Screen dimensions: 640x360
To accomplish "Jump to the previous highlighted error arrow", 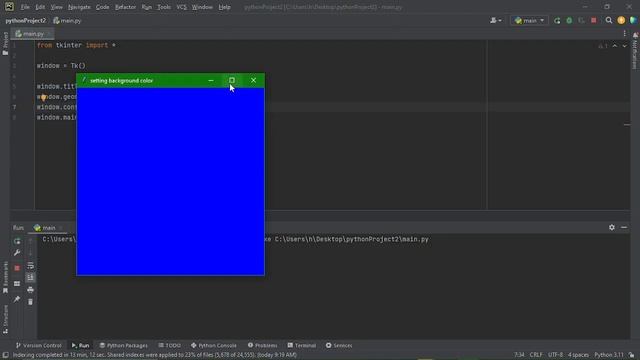I will [615, 46].
